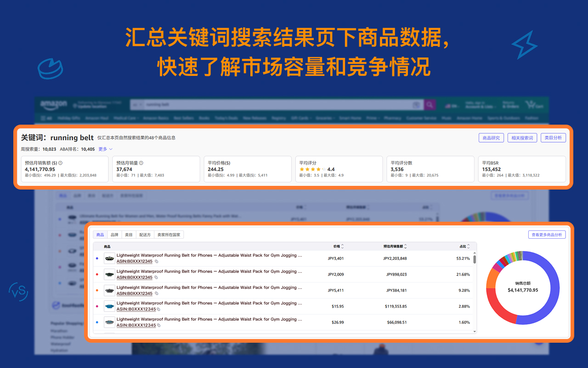Expand 更多 to show additional keyword metrics
This screenshot has width=588, height=368.
pos(103,149)
